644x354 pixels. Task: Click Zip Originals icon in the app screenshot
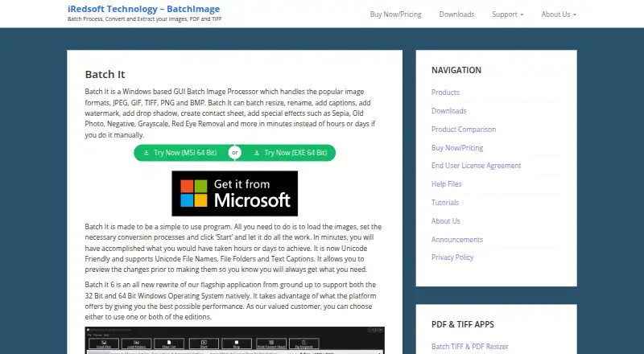[x=304, y=344]
